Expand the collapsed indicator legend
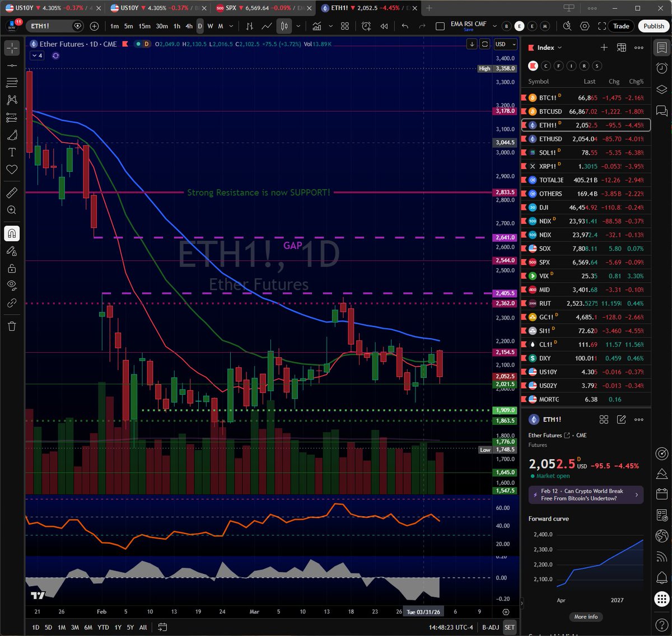 37,56
